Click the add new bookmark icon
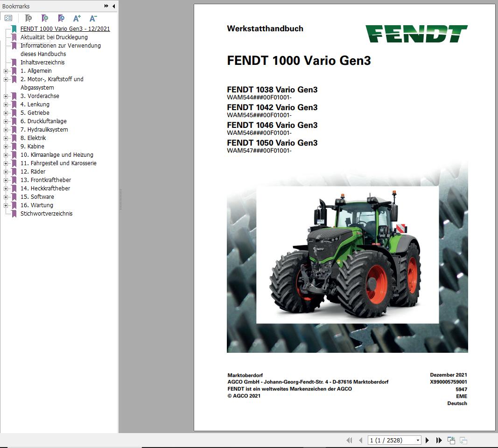Viewport: 498px width, 448px height. point(45,18)
